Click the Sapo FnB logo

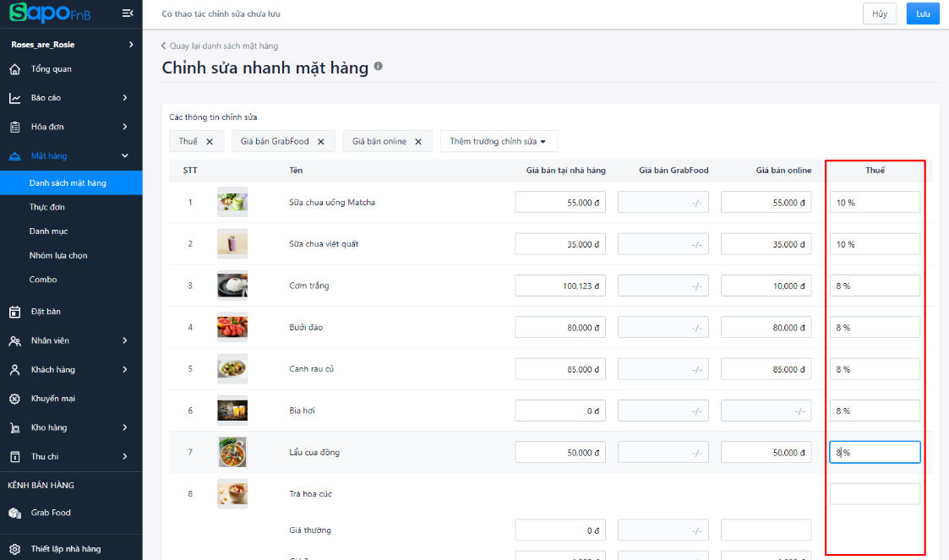(x=50, y=13)
